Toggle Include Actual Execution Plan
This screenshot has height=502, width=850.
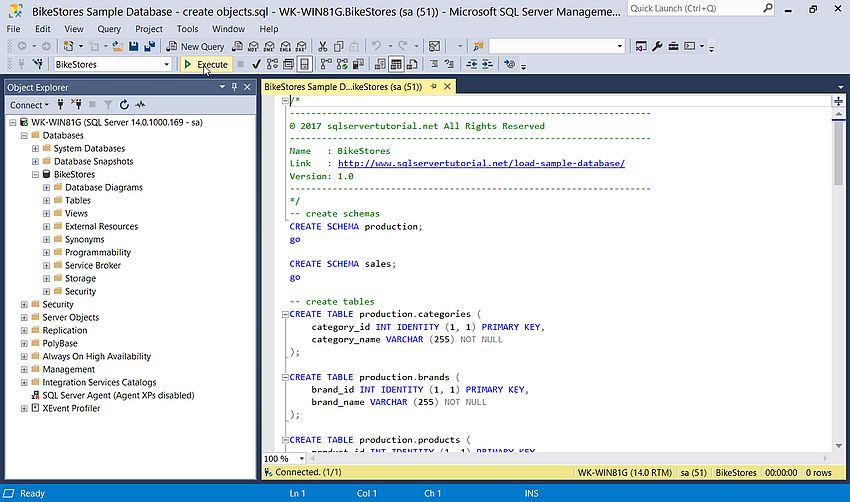pos(326,65)
